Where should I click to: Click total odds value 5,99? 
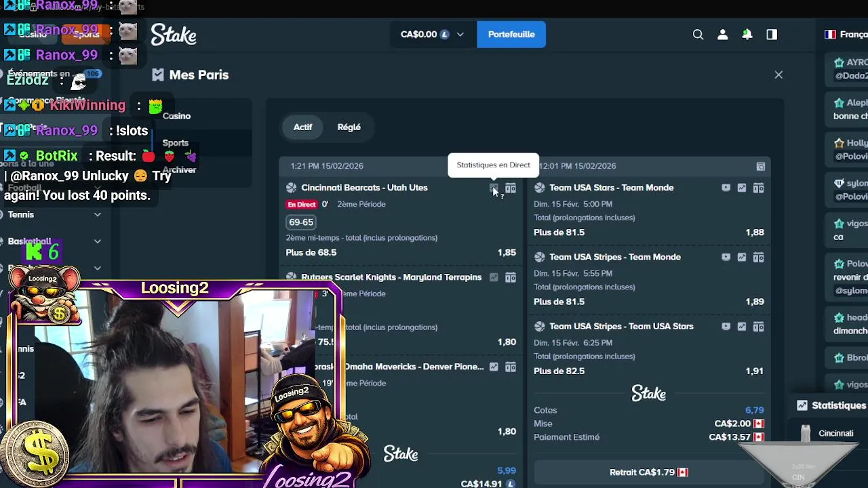point(507,470)
